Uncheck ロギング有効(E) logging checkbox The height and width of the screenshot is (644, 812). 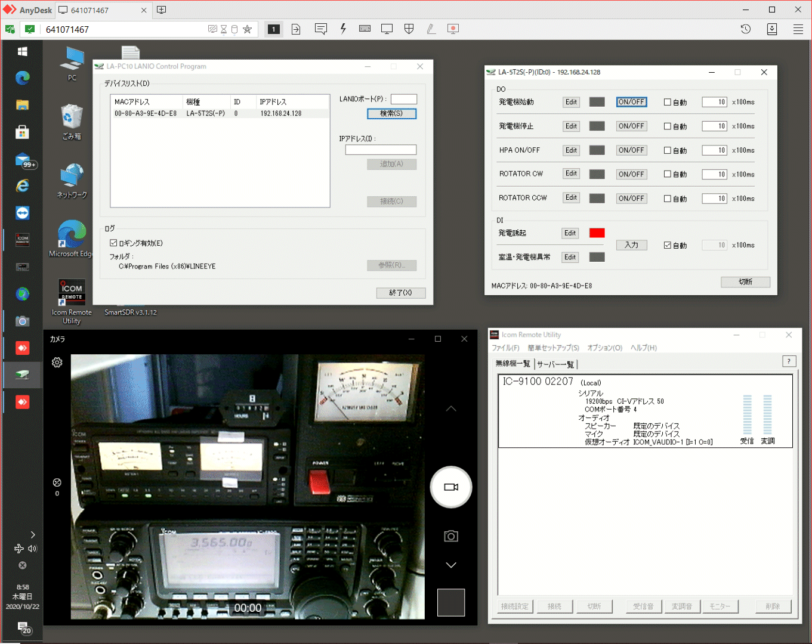113,243
